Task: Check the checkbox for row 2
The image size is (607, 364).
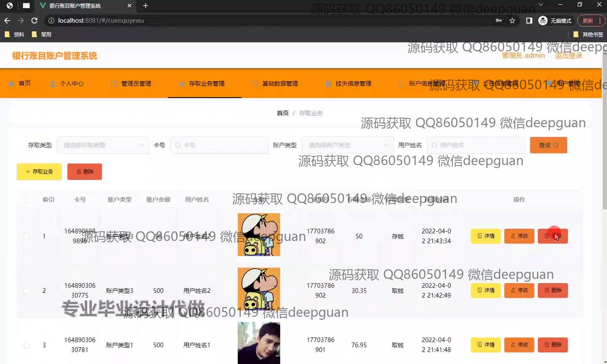Action: tap(27, 291)
